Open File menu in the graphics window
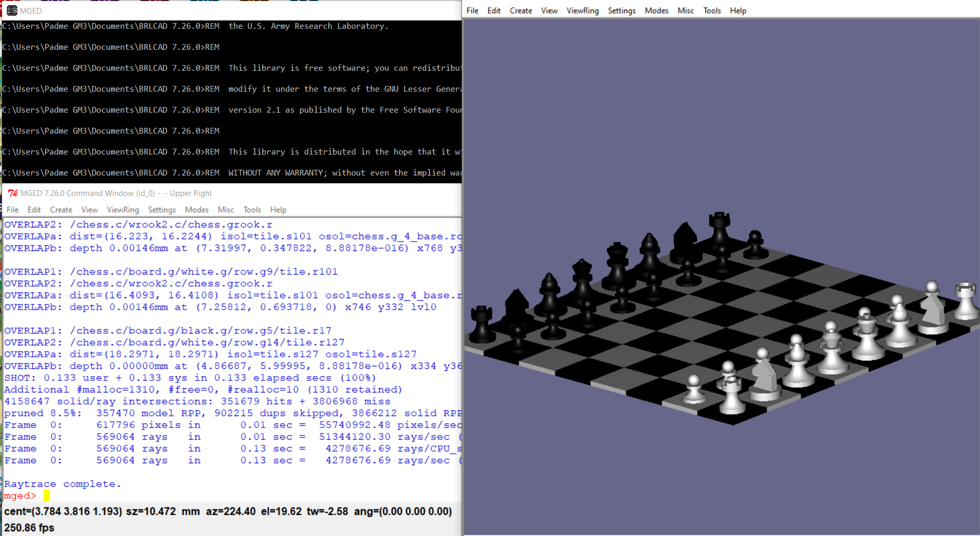The width and height of the screenshot is (980, 536). click(x=472, y=10)
